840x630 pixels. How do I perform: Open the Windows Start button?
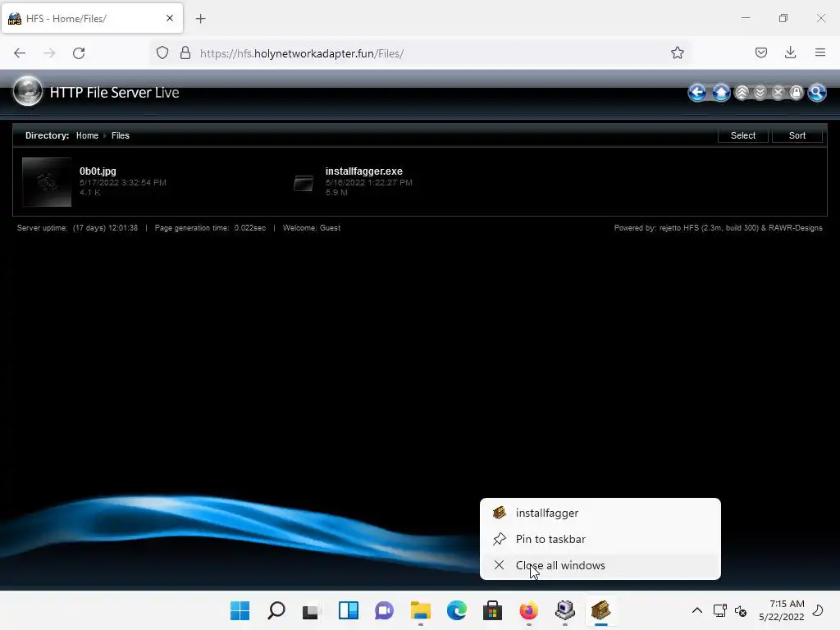[240, 610]
